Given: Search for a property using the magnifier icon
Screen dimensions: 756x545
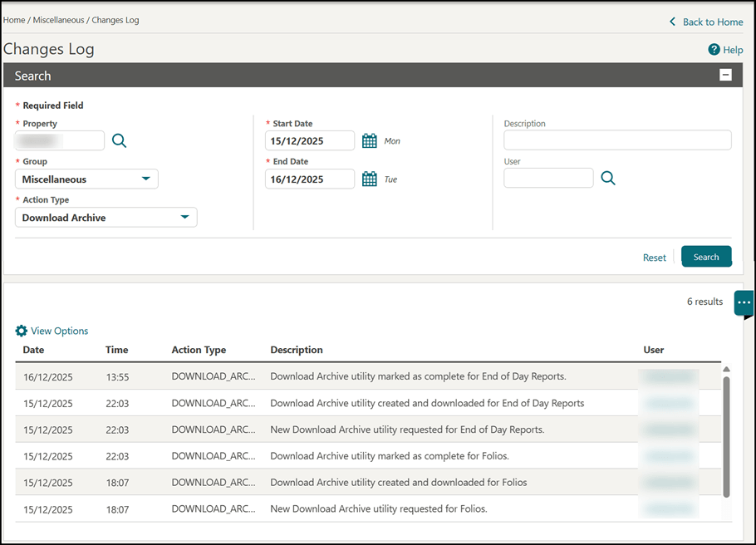Looking at the screenshot, I should [x=119, y=140].
